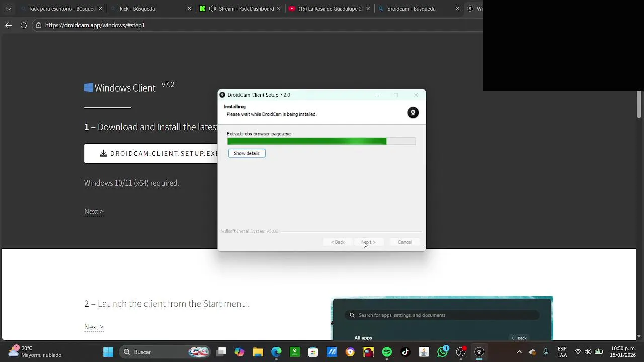The image size is (644, 362).
Task: Open volume speaker tray icon
Action: click(x=588, y=352)
